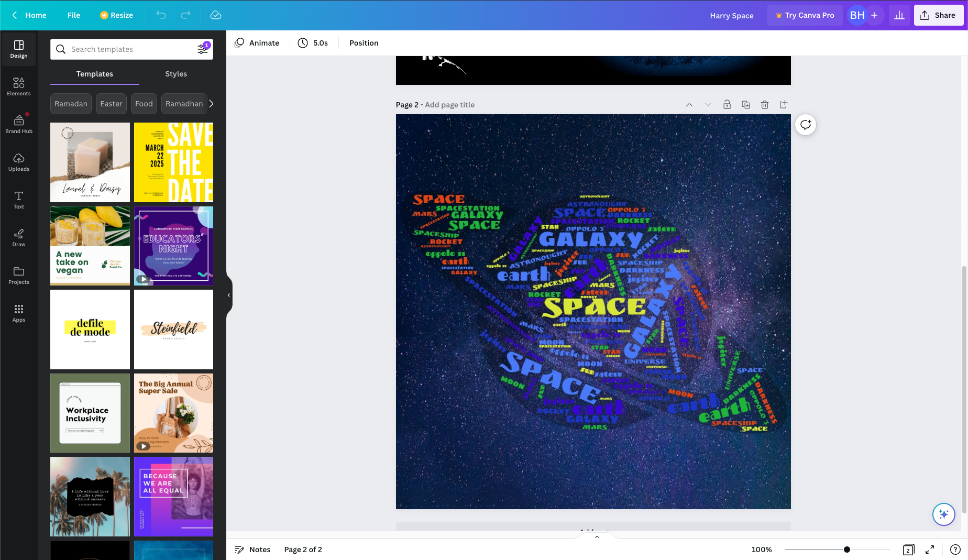
Task: Add collaborator with plus button
Action: click(x=874, y=15)
